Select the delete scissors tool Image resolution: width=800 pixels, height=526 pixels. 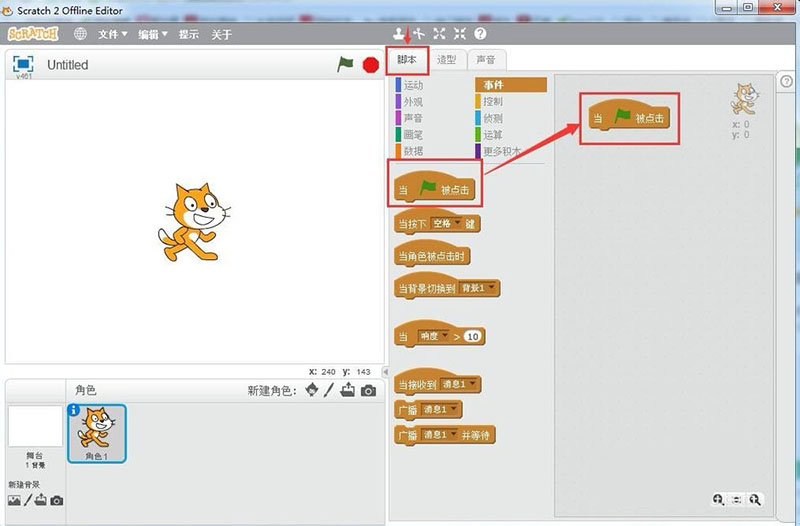419,34
